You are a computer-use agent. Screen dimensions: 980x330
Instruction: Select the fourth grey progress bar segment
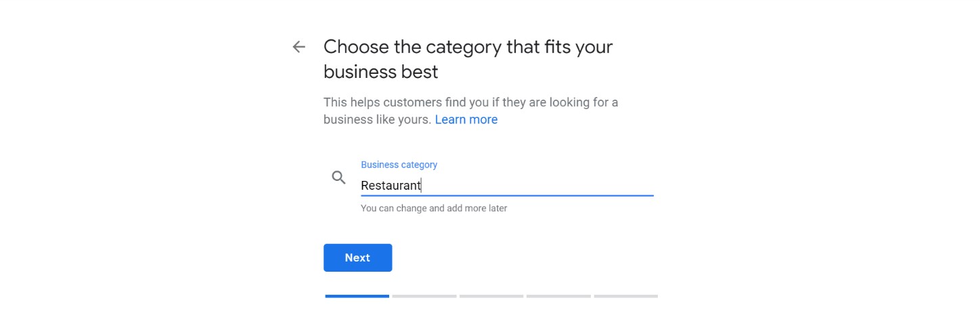point(558,296)
